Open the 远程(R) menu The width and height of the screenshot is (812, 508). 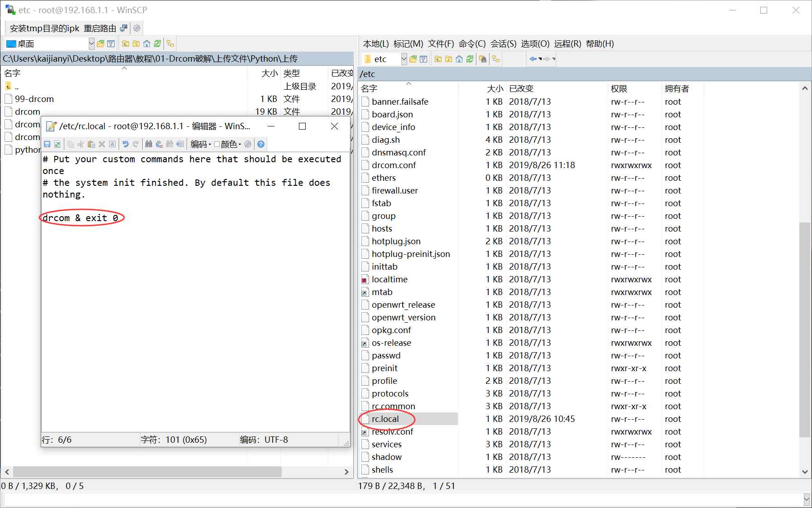[x=567, y=44]
